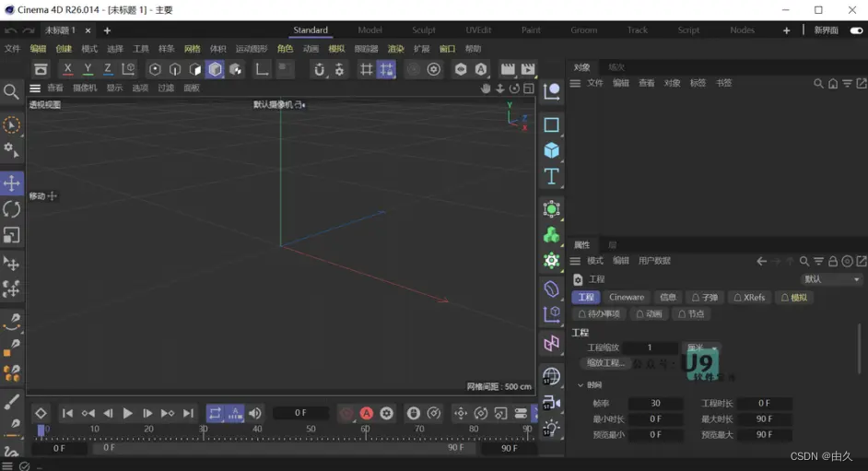Screen dimensions: 868x471
Task: Toggle timeline loop playback
Action: [x=215, y=413]
